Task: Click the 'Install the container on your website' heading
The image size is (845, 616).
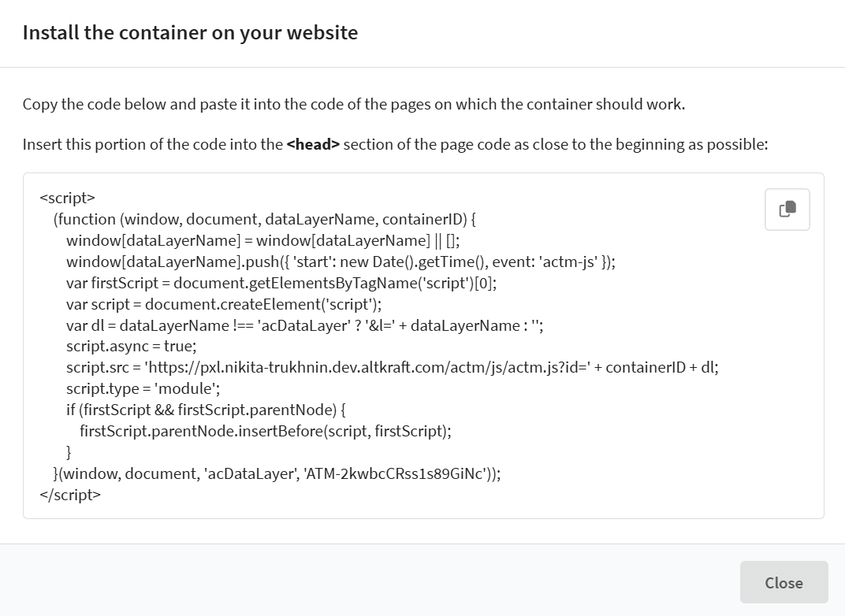Action: [190, 33]
